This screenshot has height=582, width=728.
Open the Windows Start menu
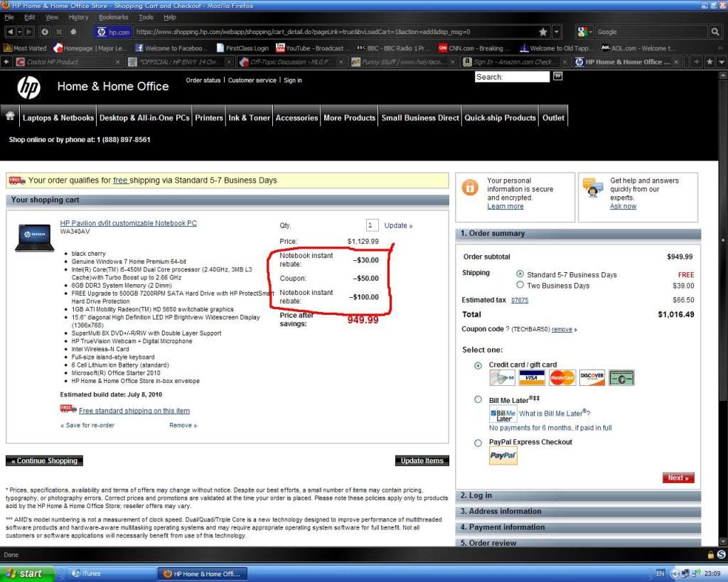tap(28, 573)
